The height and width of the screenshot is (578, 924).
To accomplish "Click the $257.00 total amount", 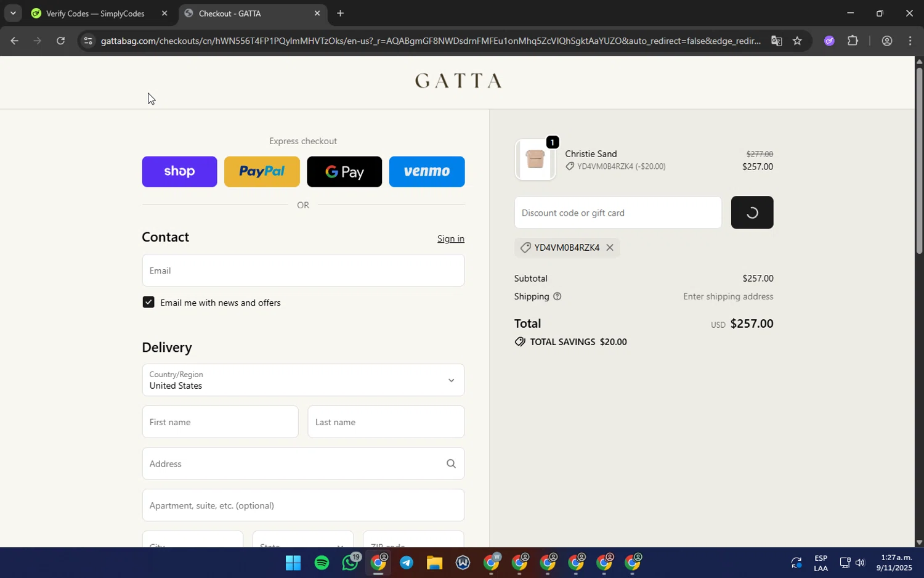I will (x=752, y=324).
